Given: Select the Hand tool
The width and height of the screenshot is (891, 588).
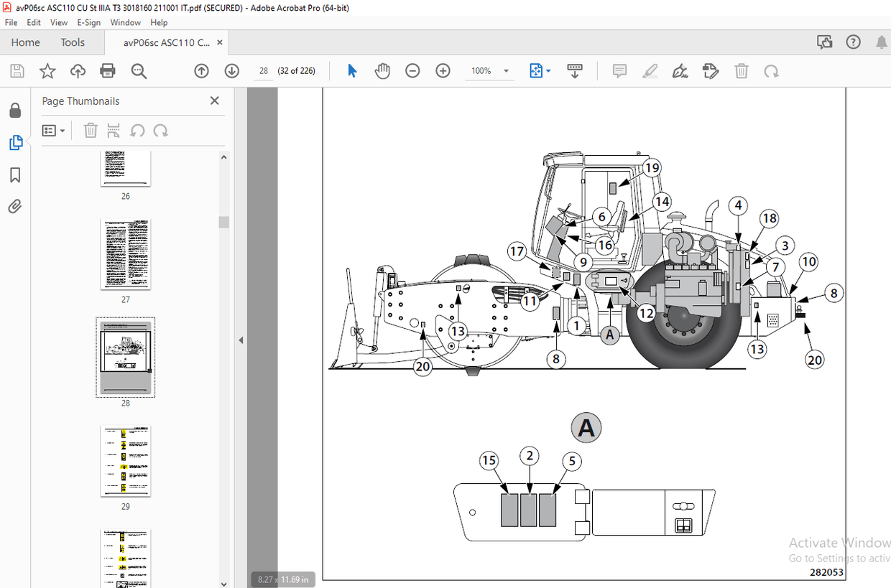Looking at the screenshot, I should [x=382, y=70].
